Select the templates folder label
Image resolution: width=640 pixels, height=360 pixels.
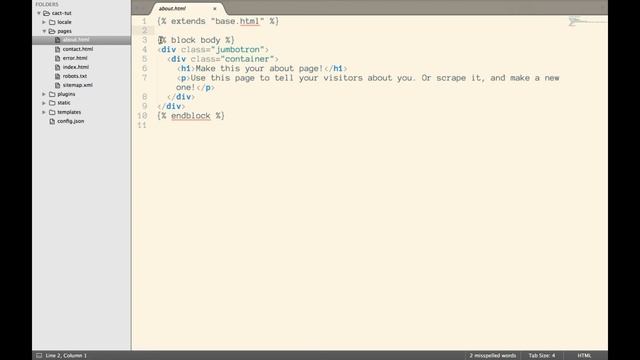pos(69,112)
